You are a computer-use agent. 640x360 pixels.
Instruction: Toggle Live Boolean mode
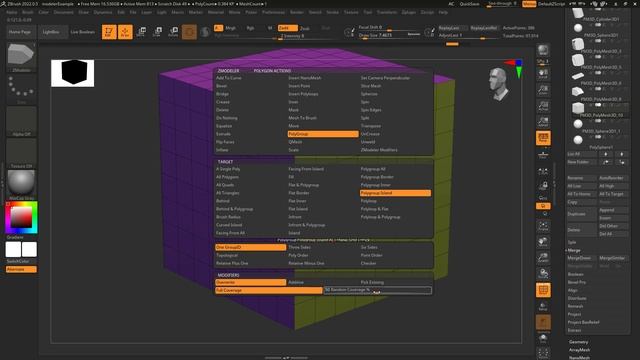(x=82, y=32)
